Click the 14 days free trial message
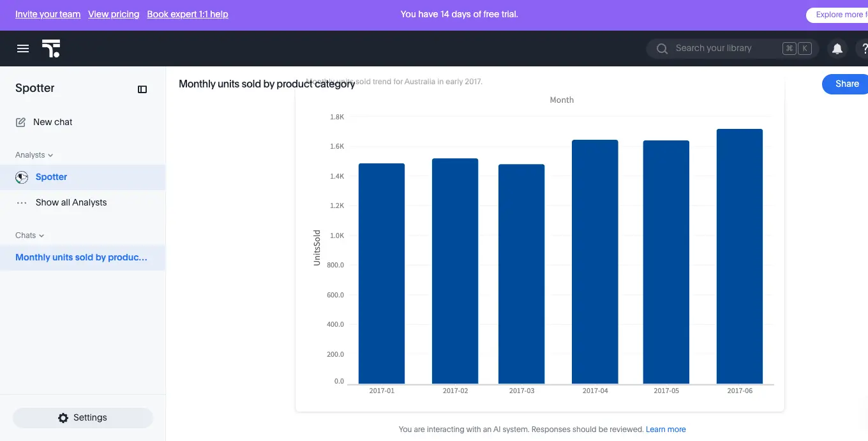Screen dimensions: 868x441 click(x=460, y=14)
